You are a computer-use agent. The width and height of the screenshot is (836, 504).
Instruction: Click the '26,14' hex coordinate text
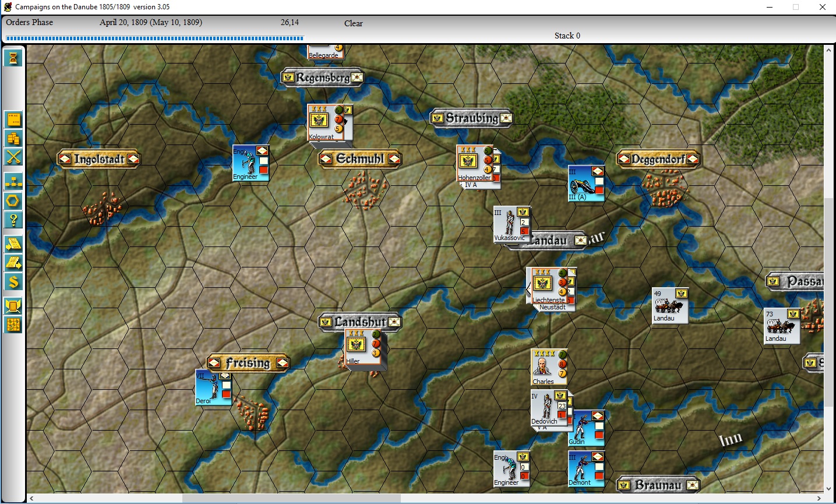(x=290, y=22)
